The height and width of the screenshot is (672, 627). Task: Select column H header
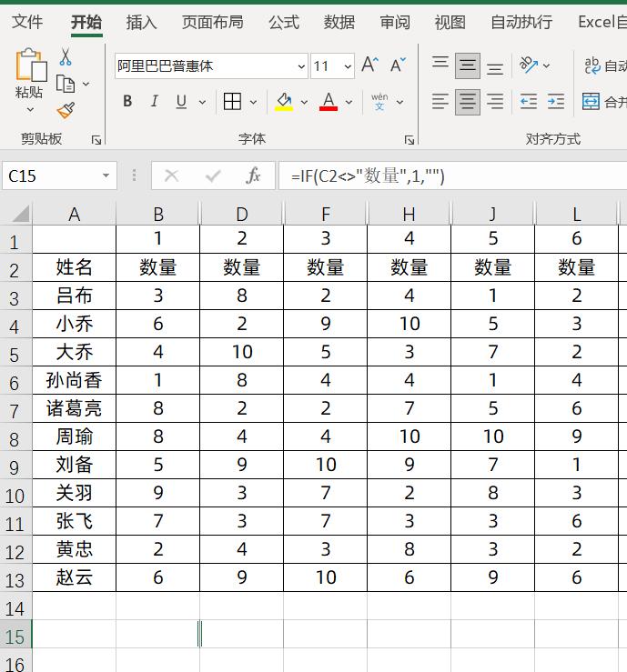point(410,214)
